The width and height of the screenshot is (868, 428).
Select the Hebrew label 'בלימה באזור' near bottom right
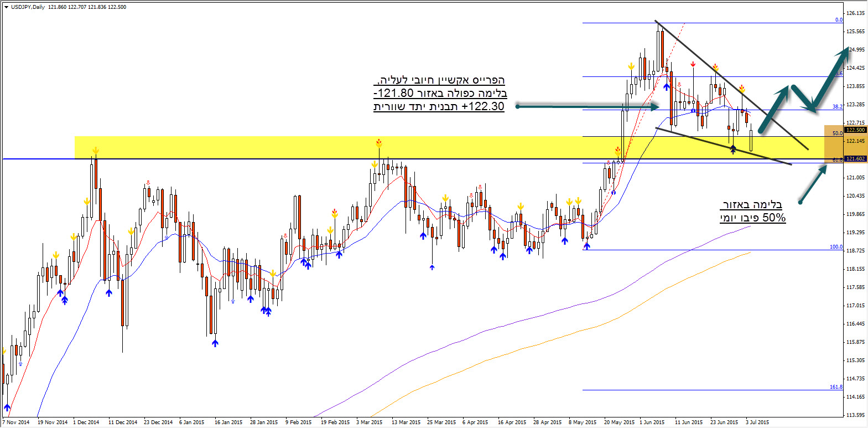click(x=752, y=205)
